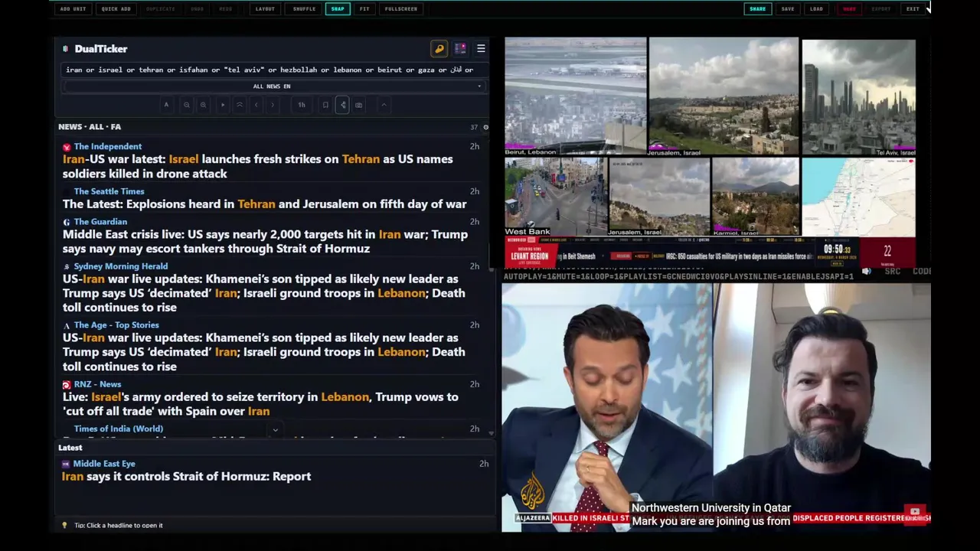Toggle the 1h time range button
980x551 pixels.
[302, 105]
